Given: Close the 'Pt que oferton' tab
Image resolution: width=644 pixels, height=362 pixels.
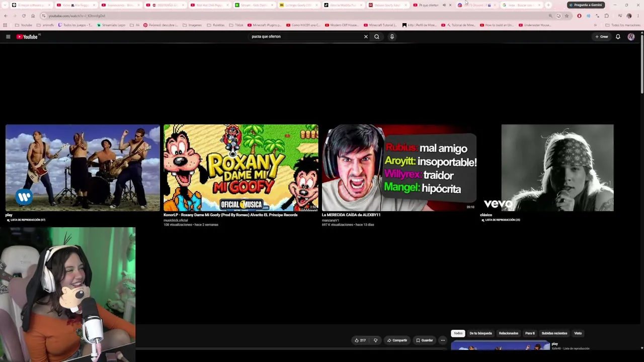Looking at the screenshot, I should (450, 5).
